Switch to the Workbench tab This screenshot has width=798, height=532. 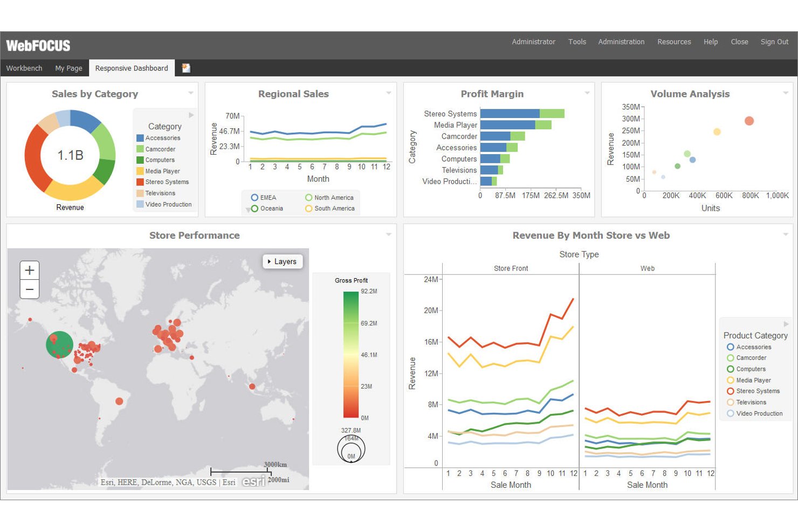tap(24, 68)
